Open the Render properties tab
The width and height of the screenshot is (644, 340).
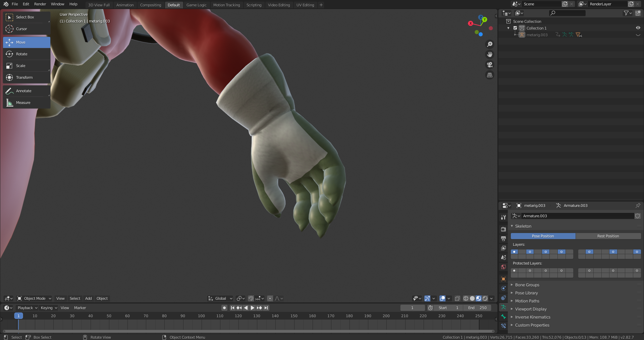pos(503,229)
